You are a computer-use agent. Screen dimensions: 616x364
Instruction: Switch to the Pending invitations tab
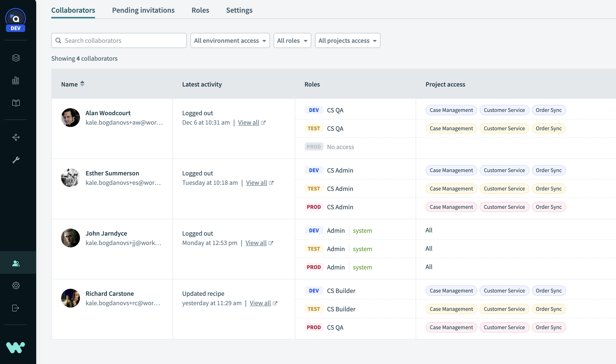(143, 10)
